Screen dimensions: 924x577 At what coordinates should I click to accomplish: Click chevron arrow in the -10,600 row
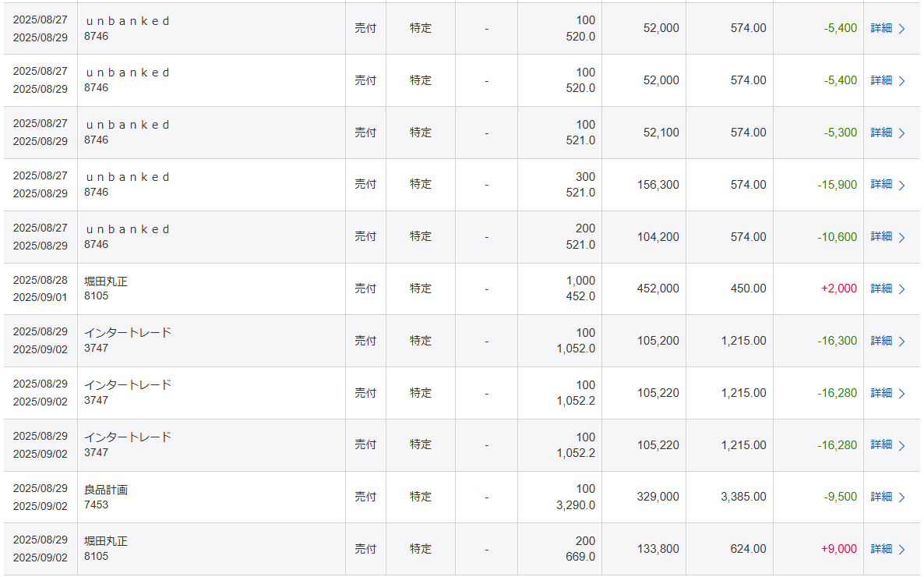click(x=901, y=237)
